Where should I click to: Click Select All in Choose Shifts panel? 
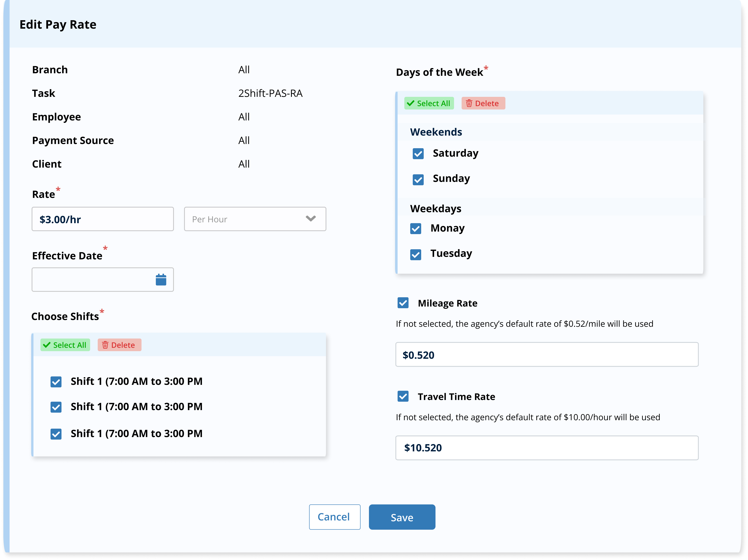coord(65,345)
